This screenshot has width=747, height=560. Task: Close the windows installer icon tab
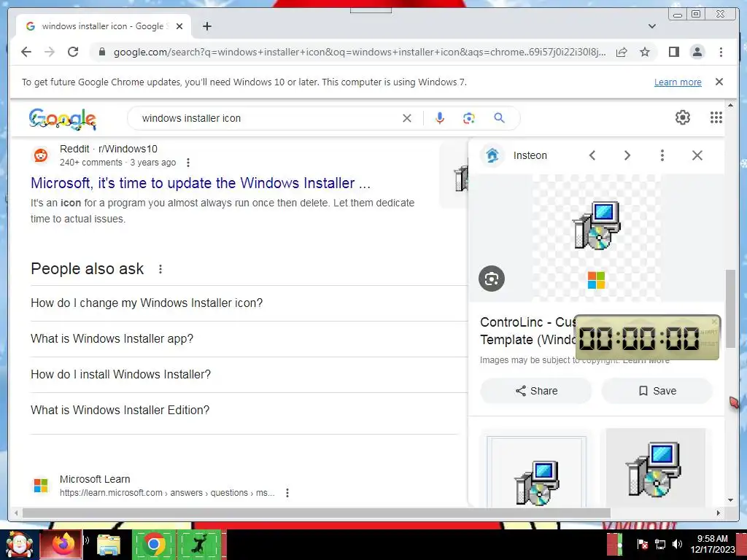pyautogui.click(x=179, y=26)
